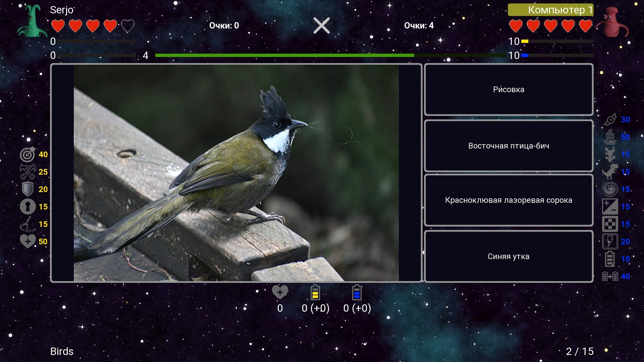This screenshot has width=644, height=362.
Task: Use the meteor impact power-up costing 50
Action: tap(610, 137)
